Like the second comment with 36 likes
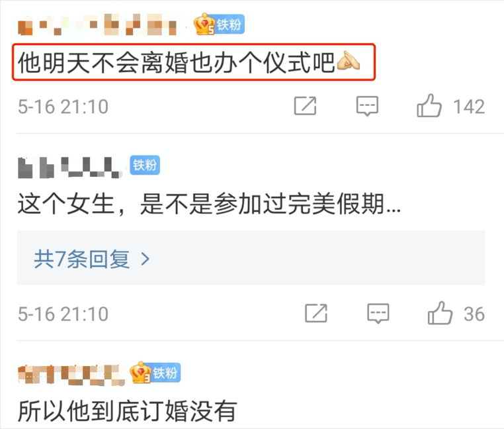Image resolution: width=504 pixels, height=429 pixels. click(x=440, y=313)
